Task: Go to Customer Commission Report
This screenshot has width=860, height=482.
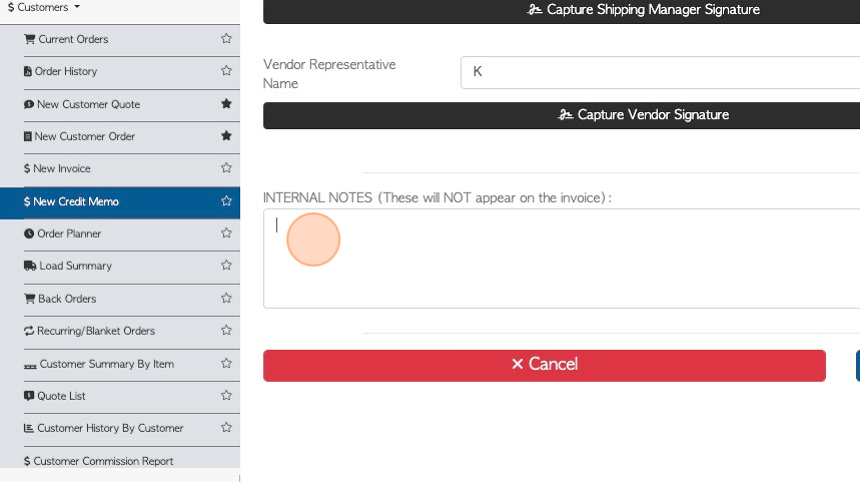Action: [x=99, y=461]
